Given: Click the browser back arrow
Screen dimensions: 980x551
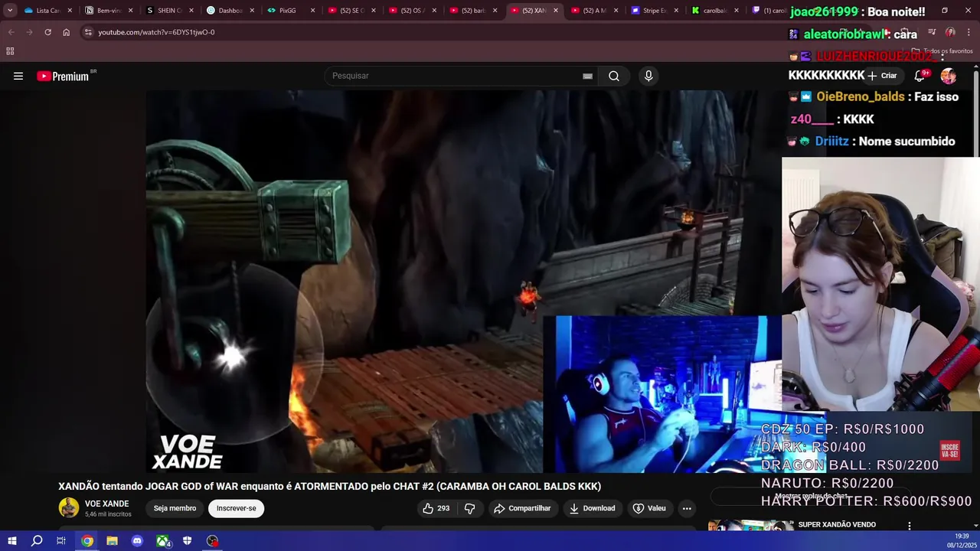Looking at the screenshot, I should tap(11, 32).
